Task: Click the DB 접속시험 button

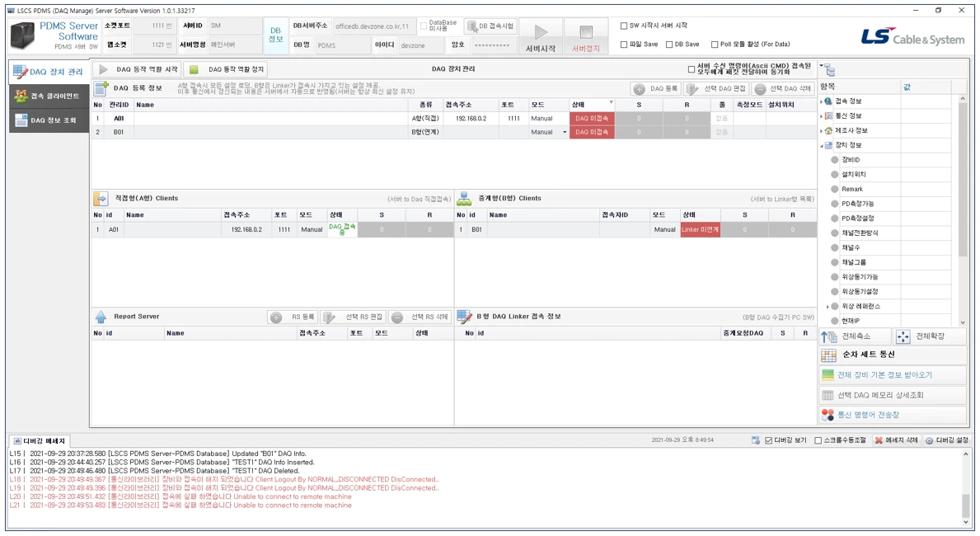Action: click(x=490, y=26)
